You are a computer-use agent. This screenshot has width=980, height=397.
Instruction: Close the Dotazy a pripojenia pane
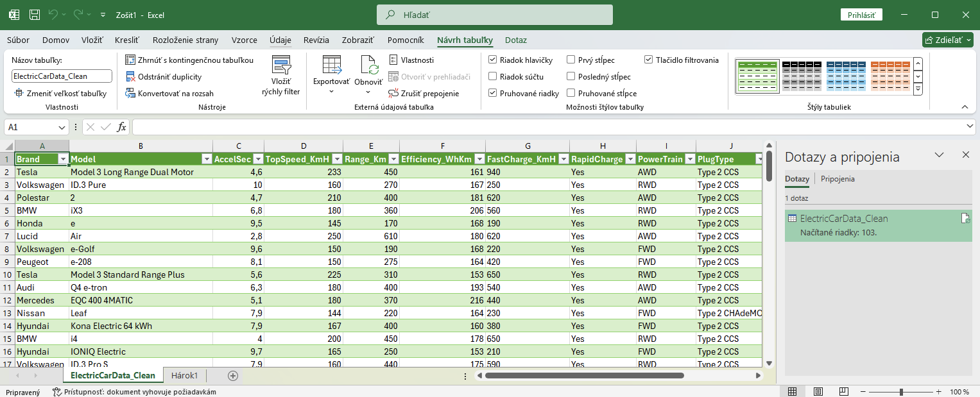point(965,155)
